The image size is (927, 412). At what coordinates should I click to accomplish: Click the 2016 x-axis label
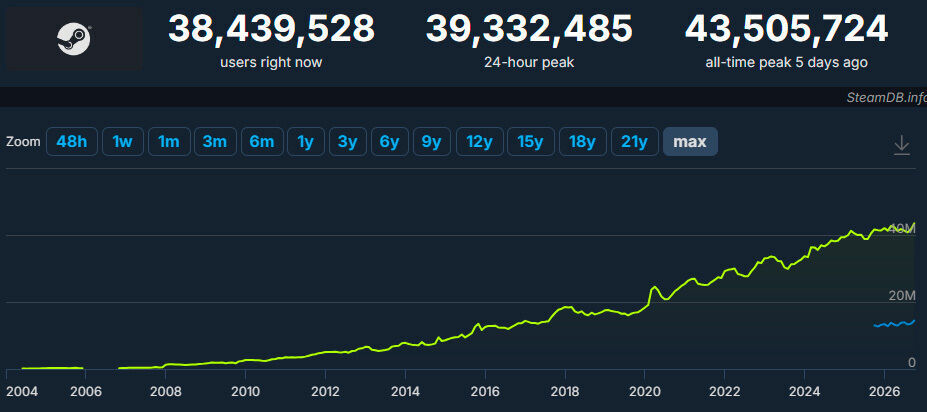(x=485, y=391)
